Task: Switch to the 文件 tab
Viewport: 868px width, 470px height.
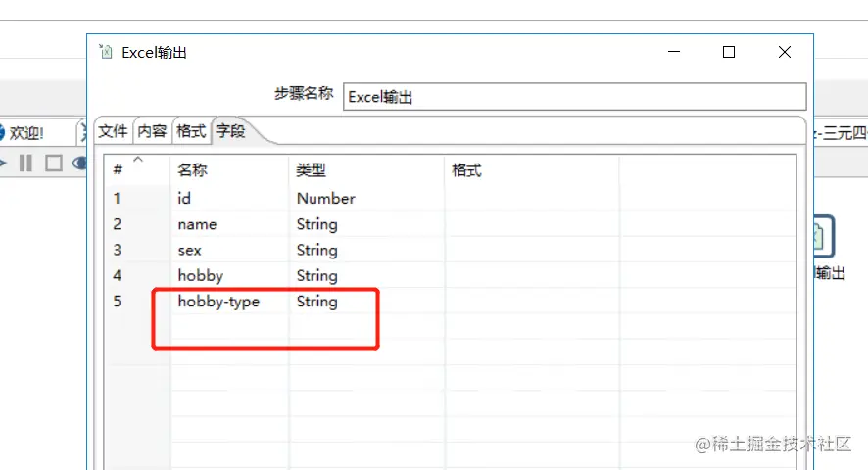Action: (114, 131)
